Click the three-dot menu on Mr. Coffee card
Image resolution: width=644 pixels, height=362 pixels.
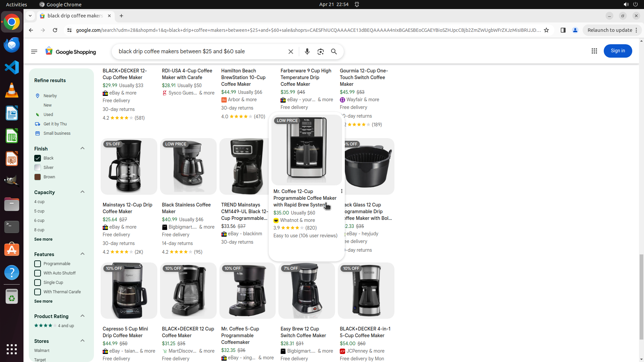tap(341, 191)
